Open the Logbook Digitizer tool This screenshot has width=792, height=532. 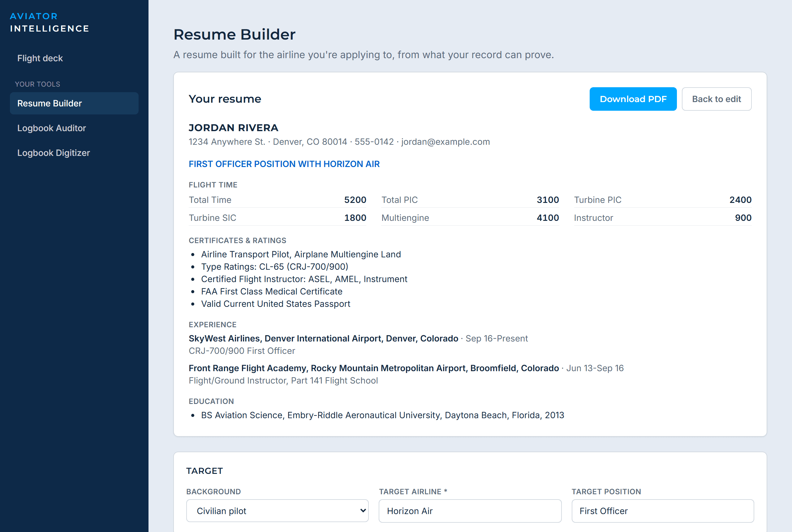(x=54, y=153)
